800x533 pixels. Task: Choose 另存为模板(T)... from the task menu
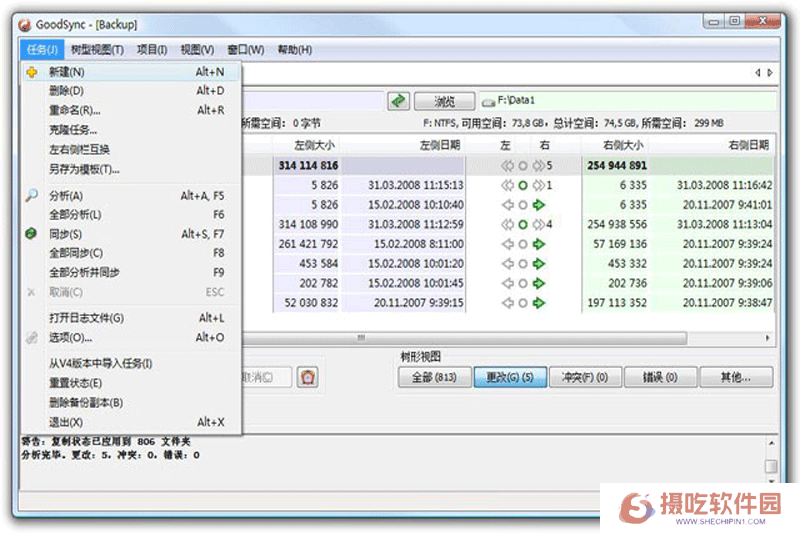point(84,169)
